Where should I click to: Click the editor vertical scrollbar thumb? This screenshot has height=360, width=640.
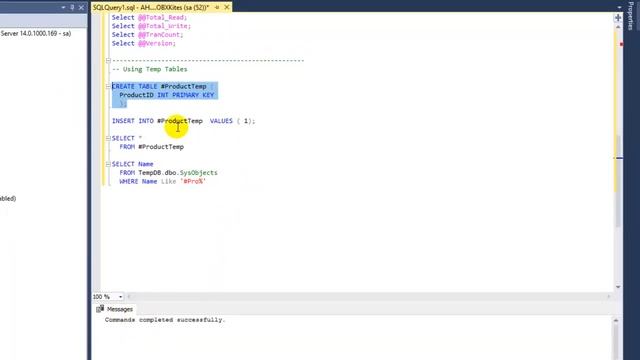[619, 181]
